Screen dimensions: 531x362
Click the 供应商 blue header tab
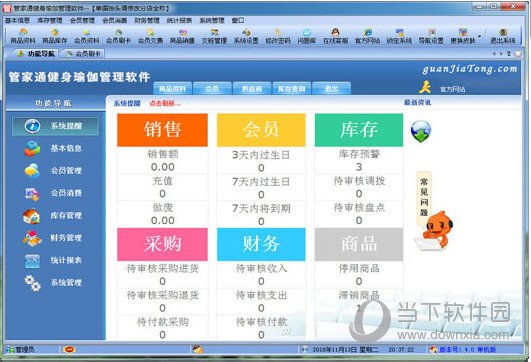(252, 89)
